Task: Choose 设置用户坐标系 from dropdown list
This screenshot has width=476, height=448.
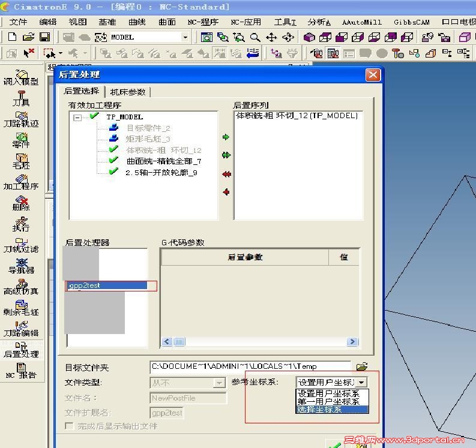Action: click(332, 393)
